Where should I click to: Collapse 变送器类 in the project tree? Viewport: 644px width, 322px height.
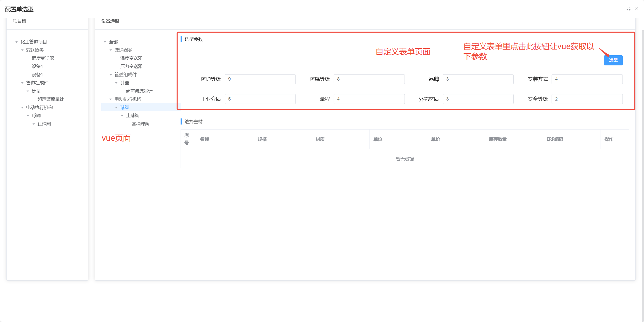(22, 50)
